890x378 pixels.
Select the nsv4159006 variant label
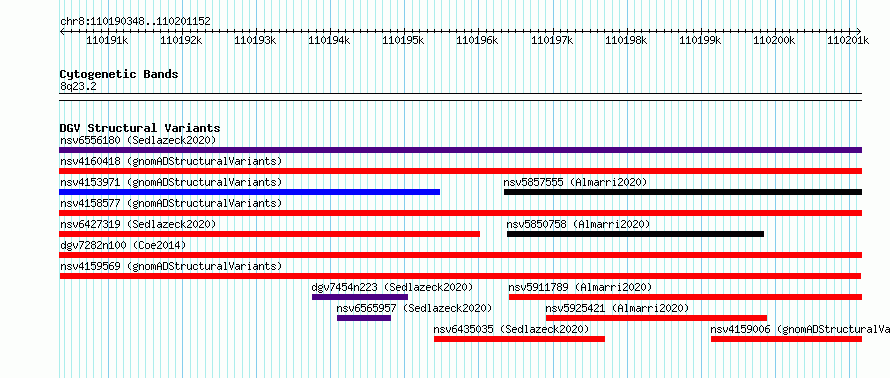pyautogui.click(x=800, y=329)
